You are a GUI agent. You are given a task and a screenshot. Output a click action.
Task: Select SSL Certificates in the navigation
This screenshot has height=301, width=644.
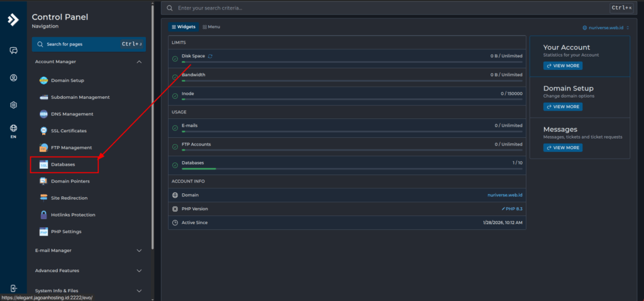[x=69, y=131]
